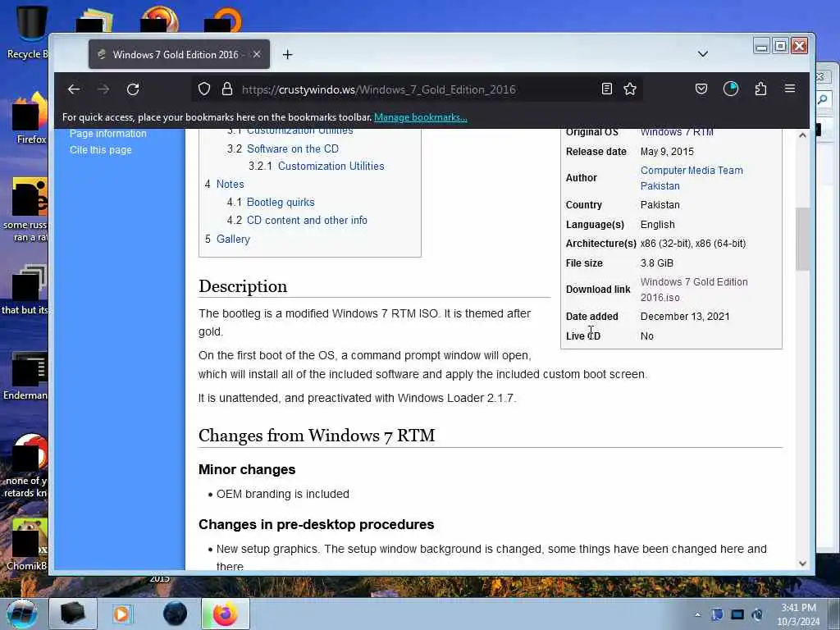Reload the page with the refresh icon
This screenshot has height=630, width=840.
click(x=133, y=89)
